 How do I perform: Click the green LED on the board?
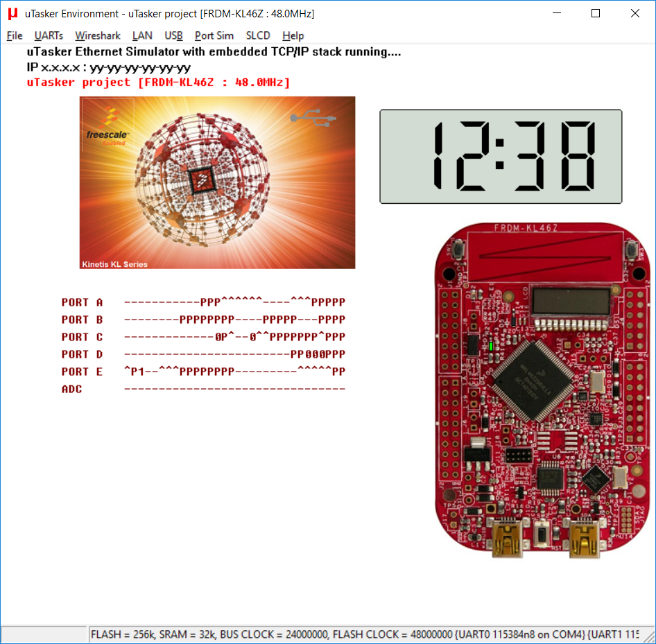(x=491, y=346)
